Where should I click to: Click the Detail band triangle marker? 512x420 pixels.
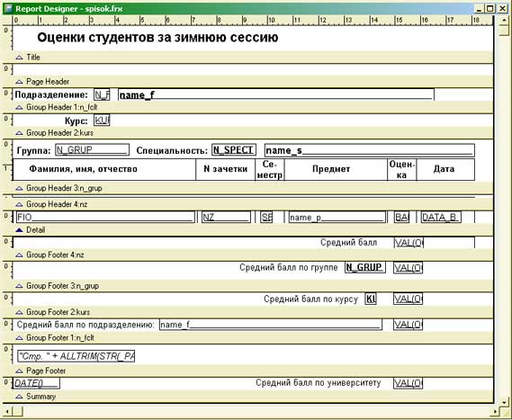19,230
